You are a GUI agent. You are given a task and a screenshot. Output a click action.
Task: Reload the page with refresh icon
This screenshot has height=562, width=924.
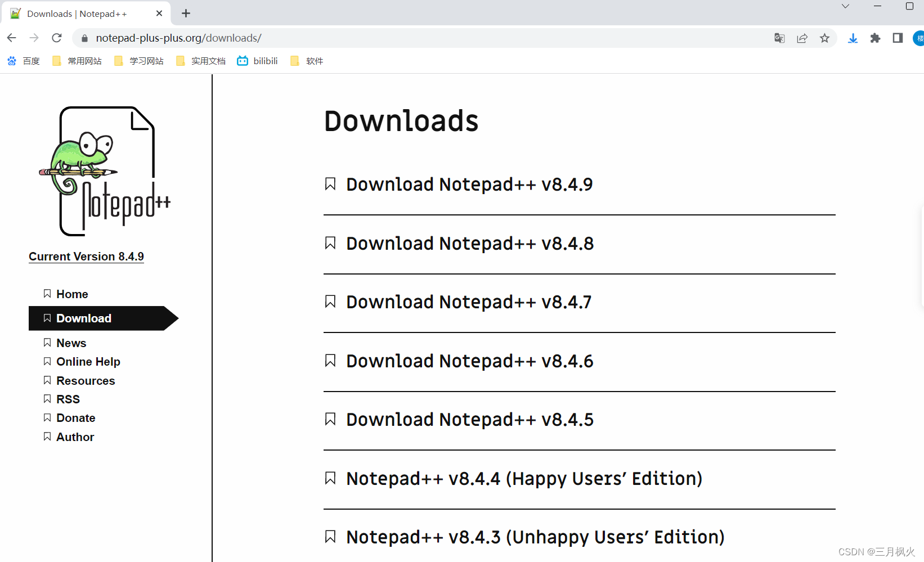coord(57,38)
